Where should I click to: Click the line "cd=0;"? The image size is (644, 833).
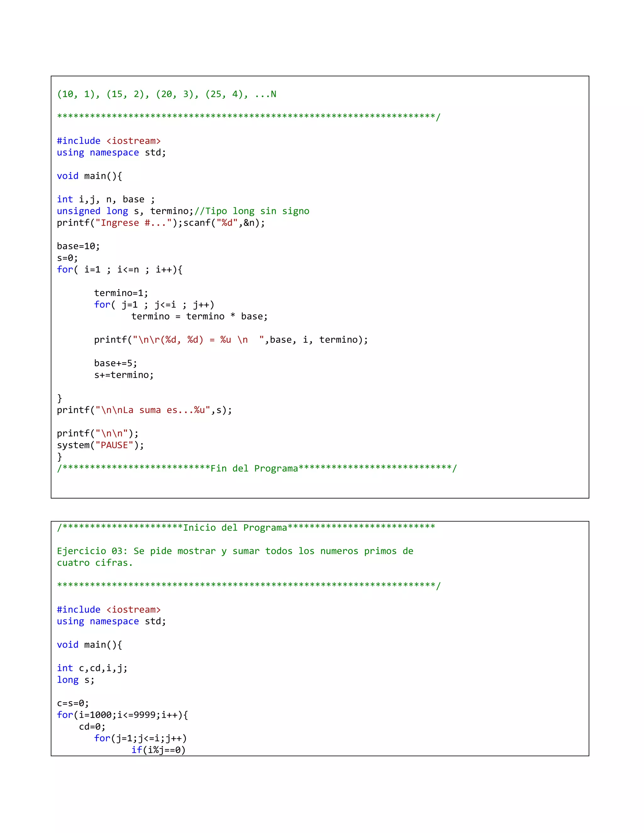pyautogui.click(x=92, y=726)
